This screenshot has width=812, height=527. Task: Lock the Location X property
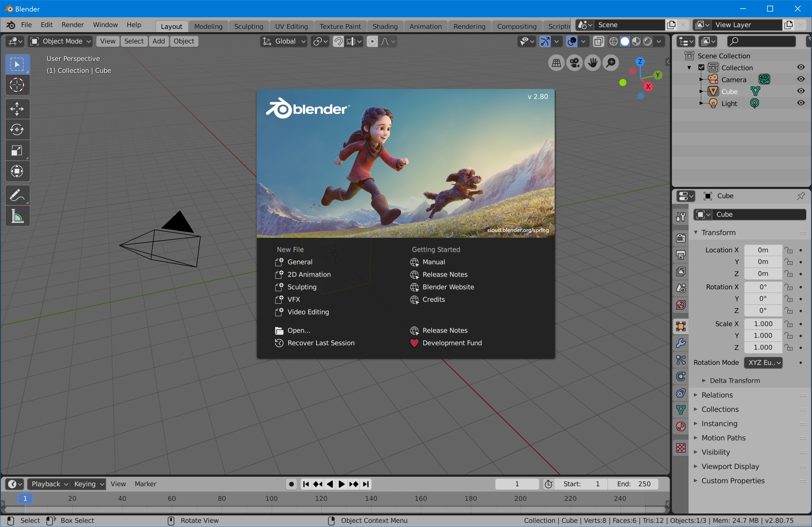pyautogui.click(x=789, y=250)
